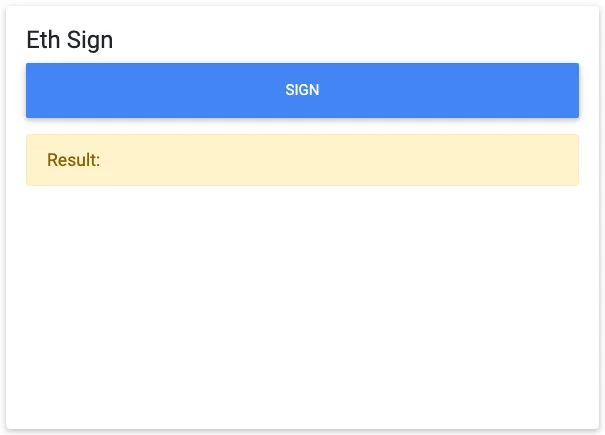Hit the wide blue button labeled SIGN

coord(302,90)
